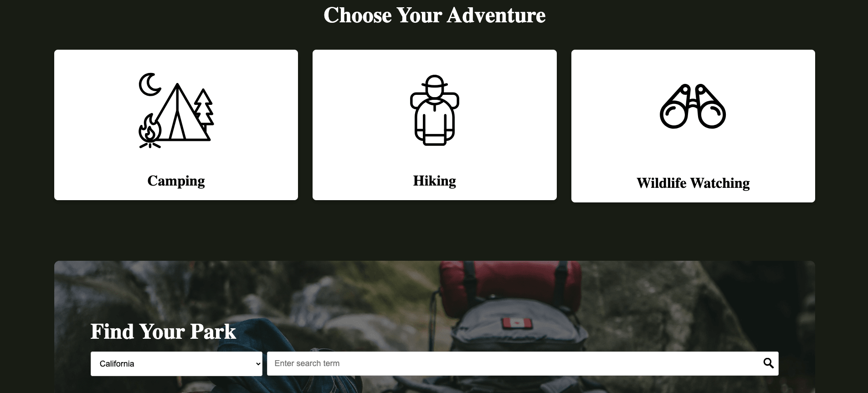Image resolution: width=868 pixels, height=393 pixels.
Task: Click the left lens of the binoculars
Action: click(x=673, y=115)
